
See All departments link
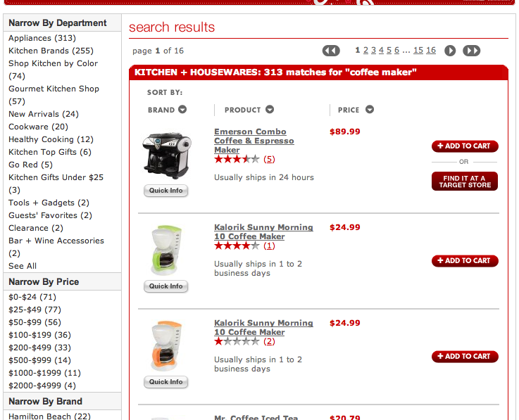click(x=23, y=266)
